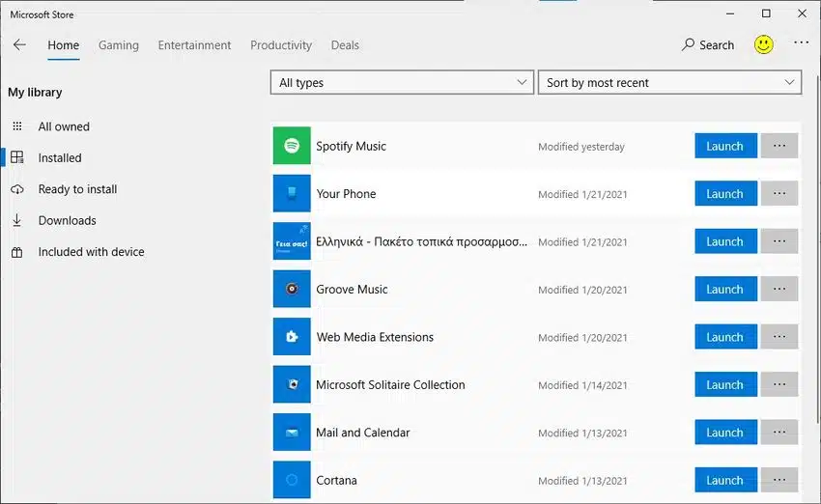
Task: Expand the All types filter dropdown
Action: [x=402, y=82]
